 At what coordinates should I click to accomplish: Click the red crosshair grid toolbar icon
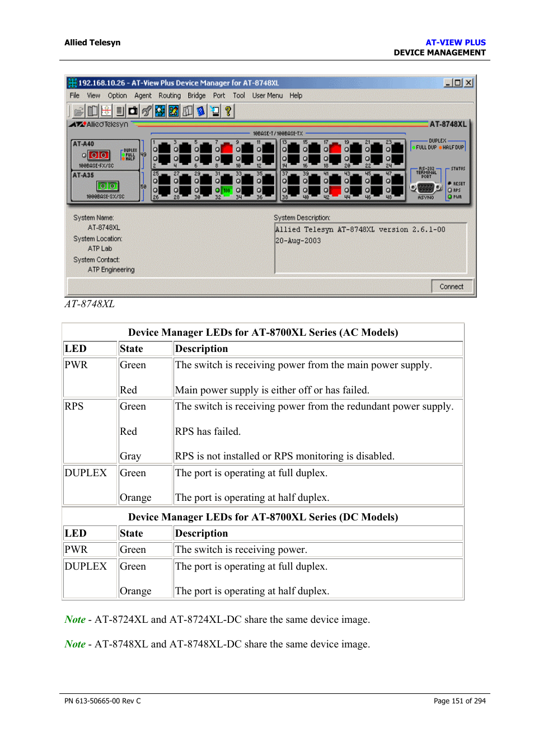click(106, 111)
